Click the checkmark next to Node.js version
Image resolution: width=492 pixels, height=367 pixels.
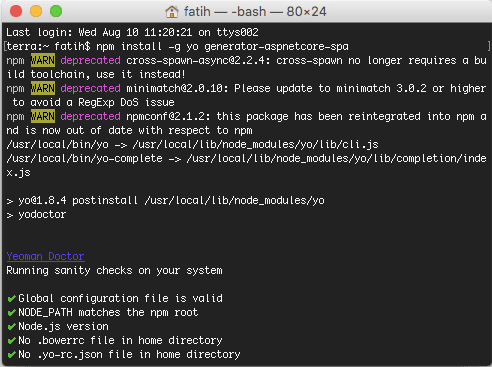point(11,326)
